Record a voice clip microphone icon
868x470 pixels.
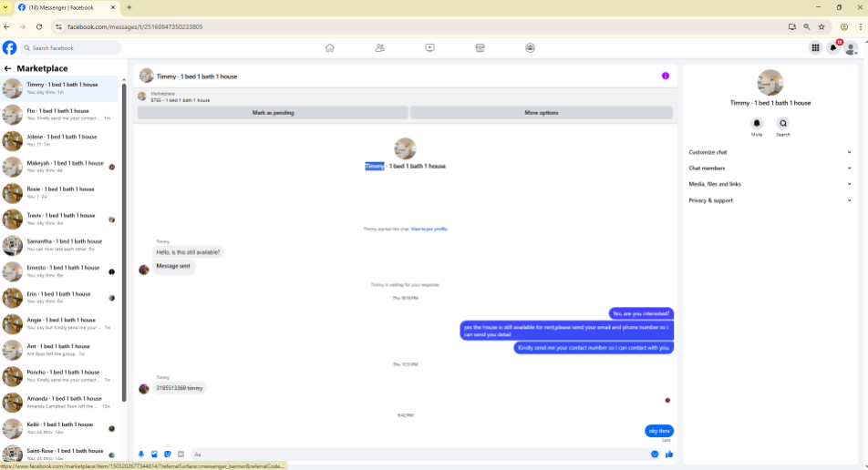click(x=141, y=454)
